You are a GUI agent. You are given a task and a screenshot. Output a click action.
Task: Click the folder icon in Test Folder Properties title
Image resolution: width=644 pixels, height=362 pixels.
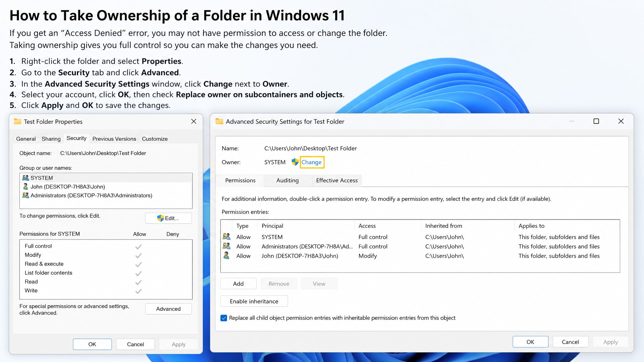(x=18, y=121)
